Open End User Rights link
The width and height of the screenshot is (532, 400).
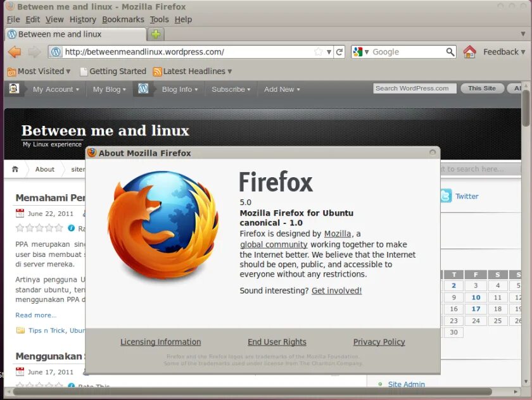click(277, 342)
